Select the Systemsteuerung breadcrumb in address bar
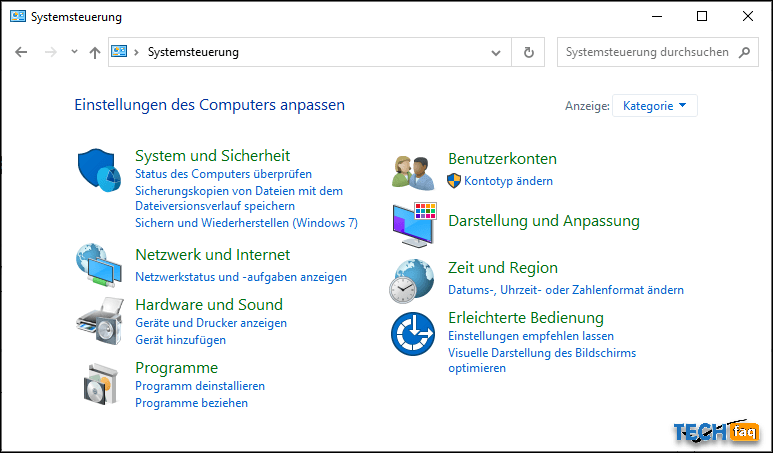Image resolution: width=773 pixels, height=453 pixels. (193, 52)
